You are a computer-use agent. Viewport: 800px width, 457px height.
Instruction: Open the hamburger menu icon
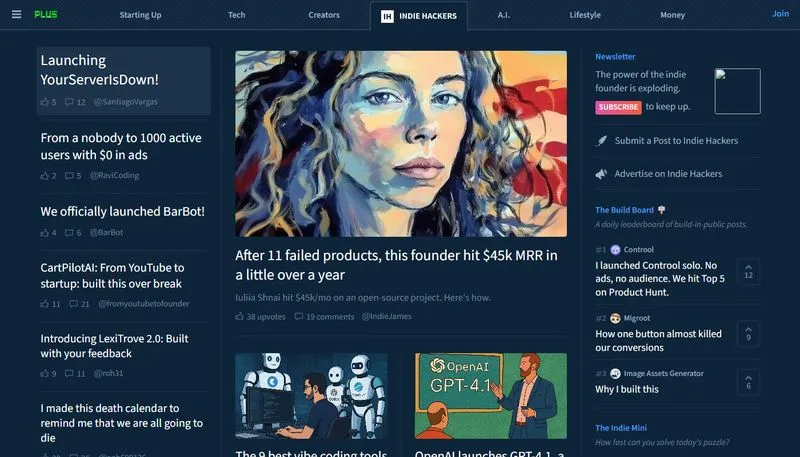point(16,14)
